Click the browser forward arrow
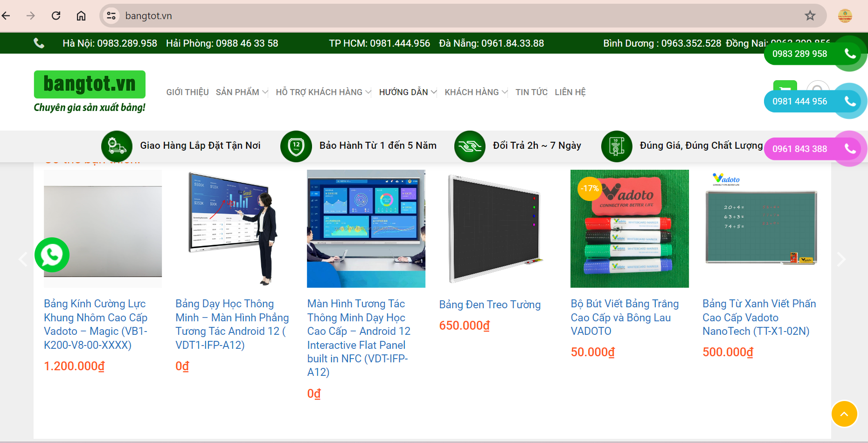Viewport: 868px width, 443px height. coord(31,16)
